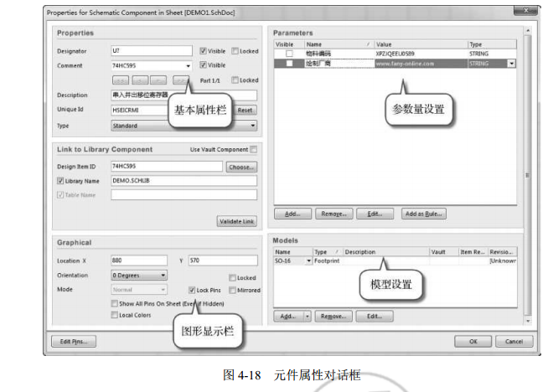Click the Reset unique ID button
The height and width of the screenshot is (392, 553).
point(245,110)
